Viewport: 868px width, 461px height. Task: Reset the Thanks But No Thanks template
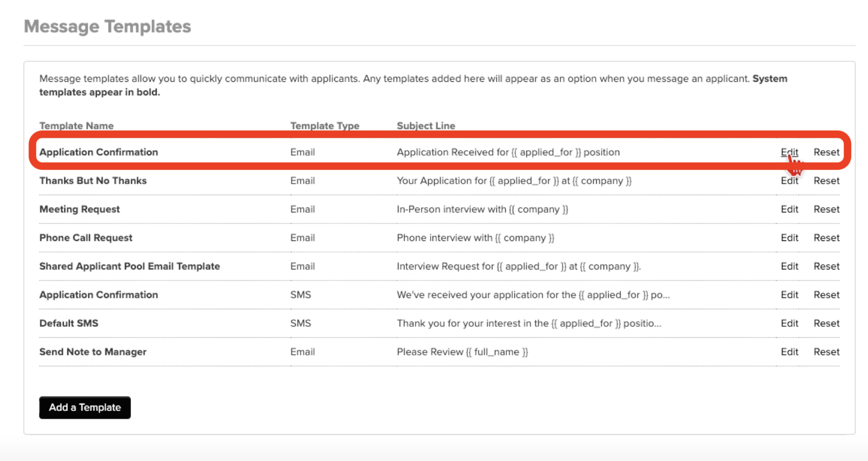tap(826, 181)
